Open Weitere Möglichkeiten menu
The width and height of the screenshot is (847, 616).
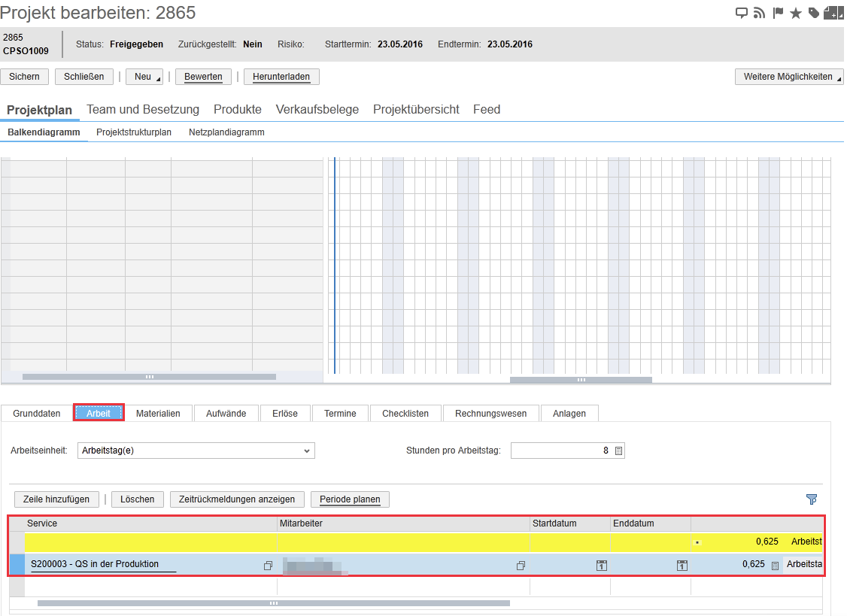pyautogui.click(x=789, y=77)
